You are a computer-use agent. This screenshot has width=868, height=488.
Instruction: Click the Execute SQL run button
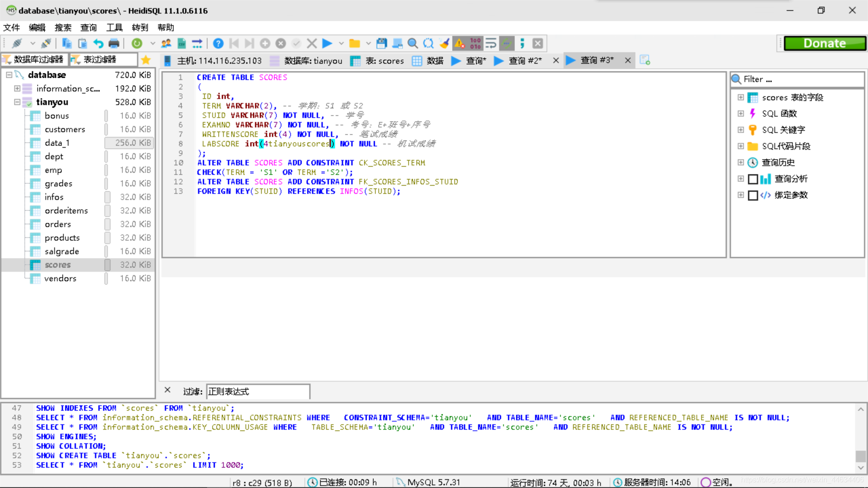coord(327,43)
